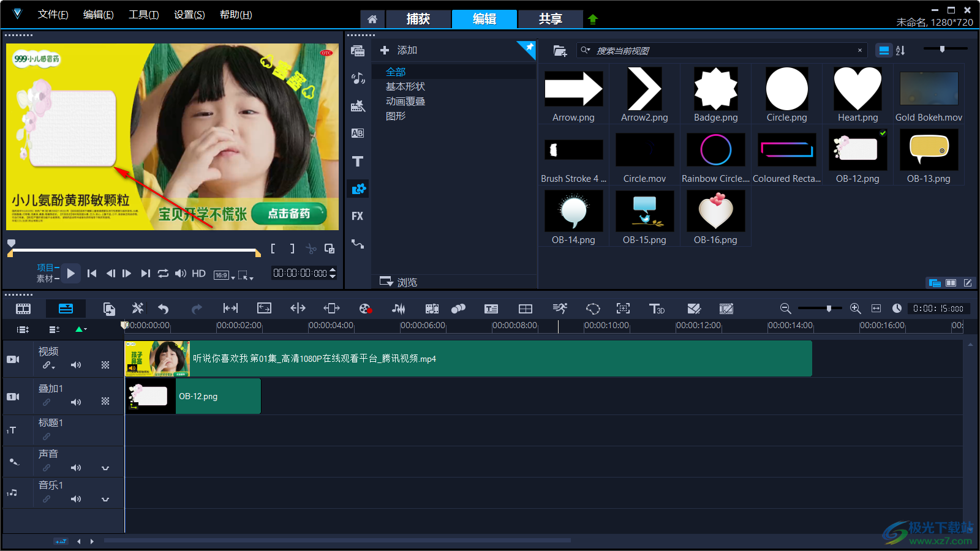Screen dimensions: 980x551
Task: Open the resize/crop mode dropdown in preview
Action: [246, 275]
